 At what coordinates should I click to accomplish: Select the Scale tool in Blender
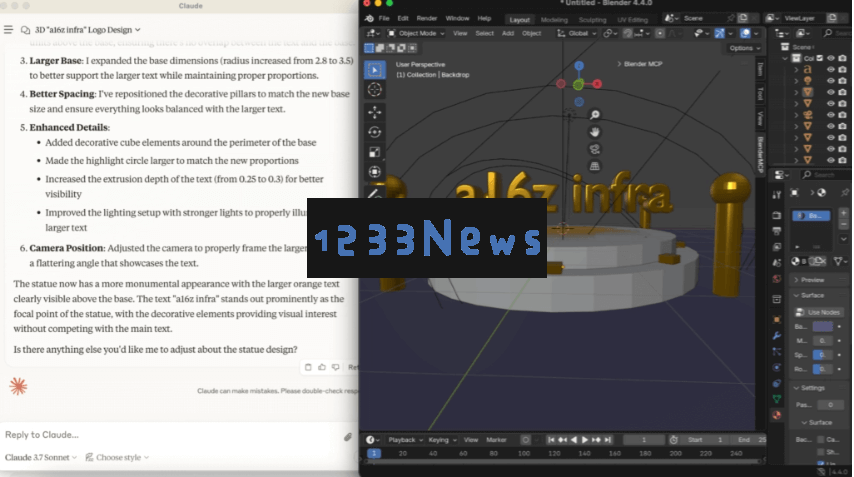375,152
